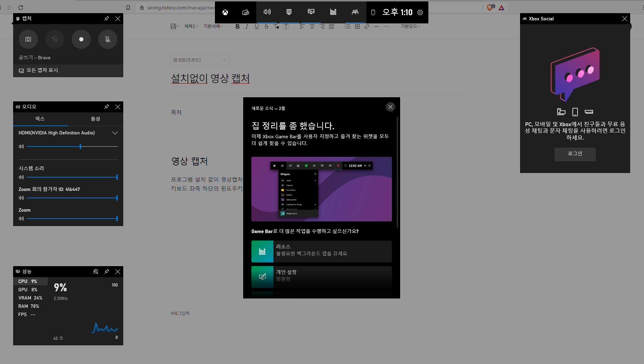Click the news popup scrollbar

pyautogui.click(x=397, y=172)
